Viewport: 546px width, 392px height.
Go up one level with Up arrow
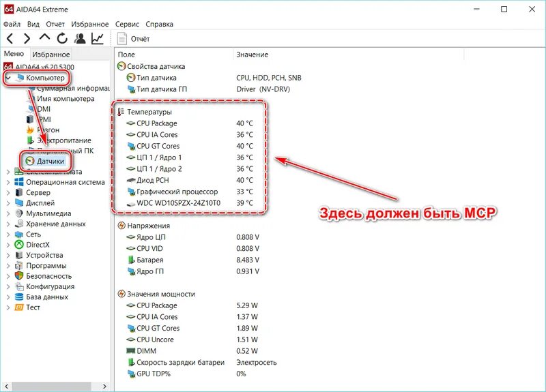tap(44, 37)
